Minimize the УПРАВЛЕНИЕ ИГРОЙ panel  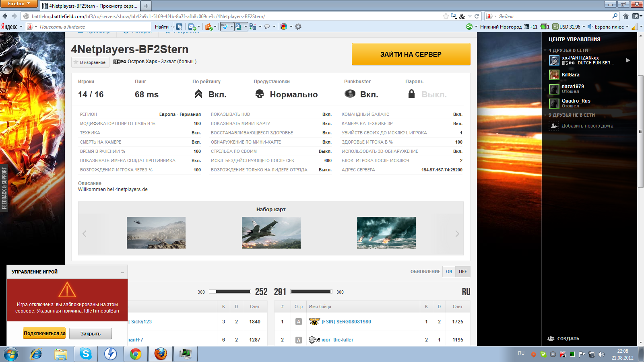click(x=122, y=272)
